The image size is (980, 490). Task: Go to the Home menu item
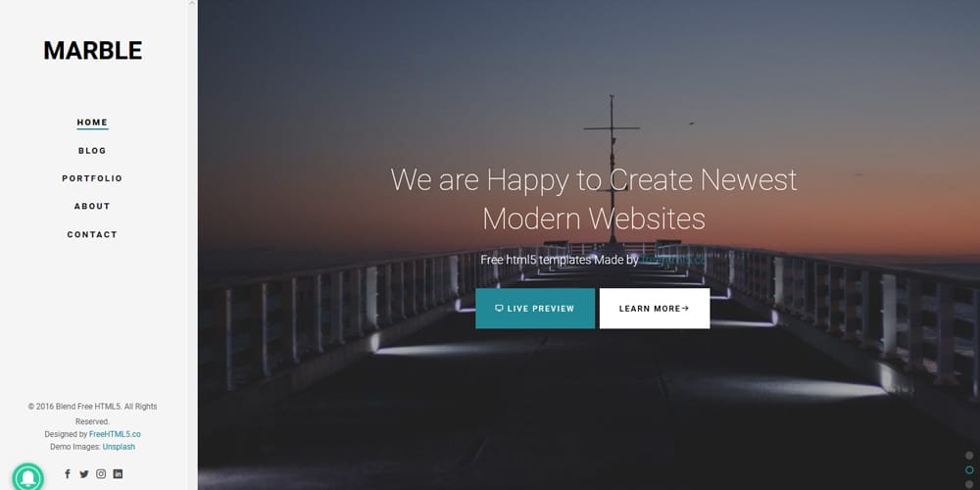(92, 122)
